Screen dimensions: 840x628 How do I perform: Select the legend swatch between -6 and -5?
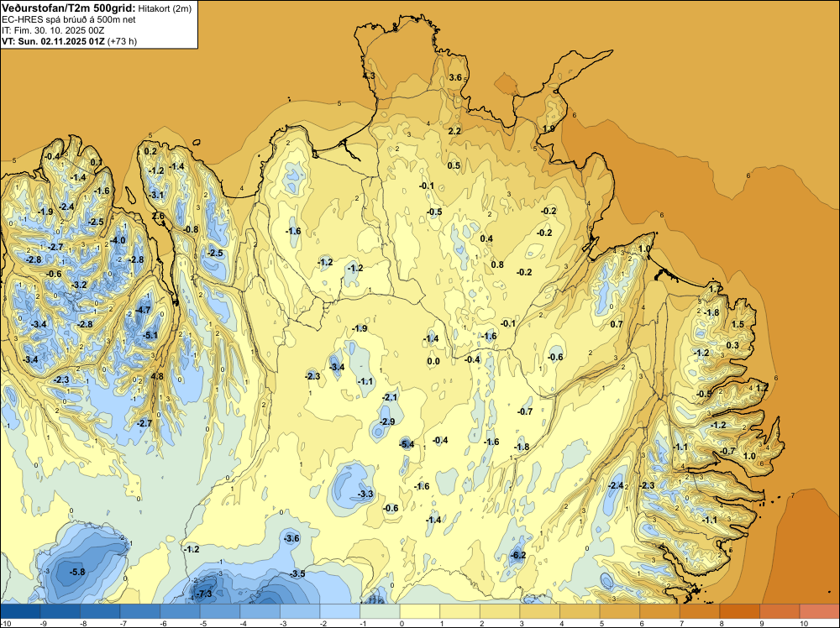180,611
